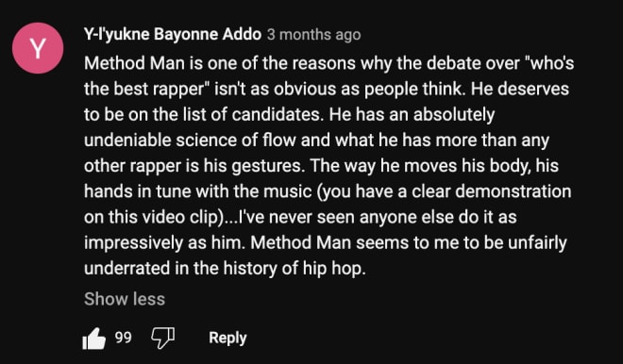Screen dimensions: 623x364
Task: Click the words 'history of hip hop'
Action: coord(294,269)
